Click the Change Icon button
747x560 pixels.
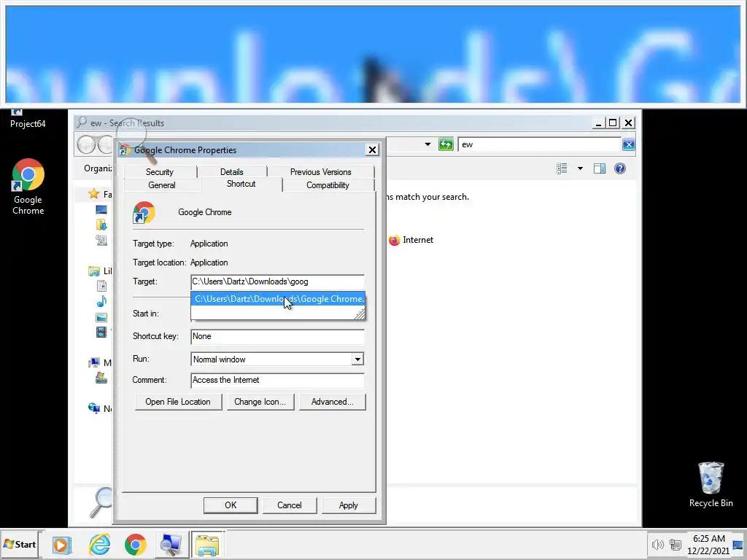coord(260,402)
